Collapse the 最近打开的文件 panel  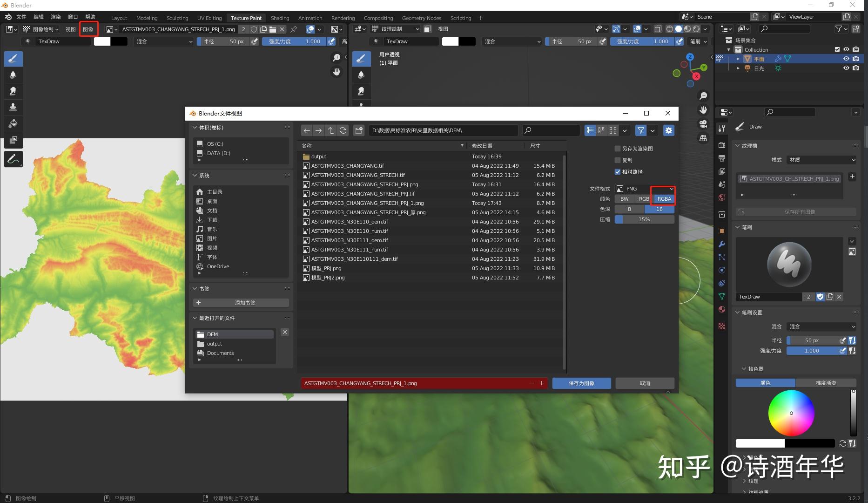(195, 318)
